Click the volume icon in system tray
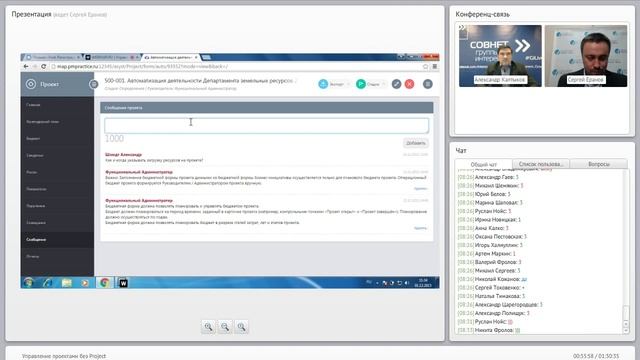The height and width of the screenshot is (360, 640). point(407,283)
